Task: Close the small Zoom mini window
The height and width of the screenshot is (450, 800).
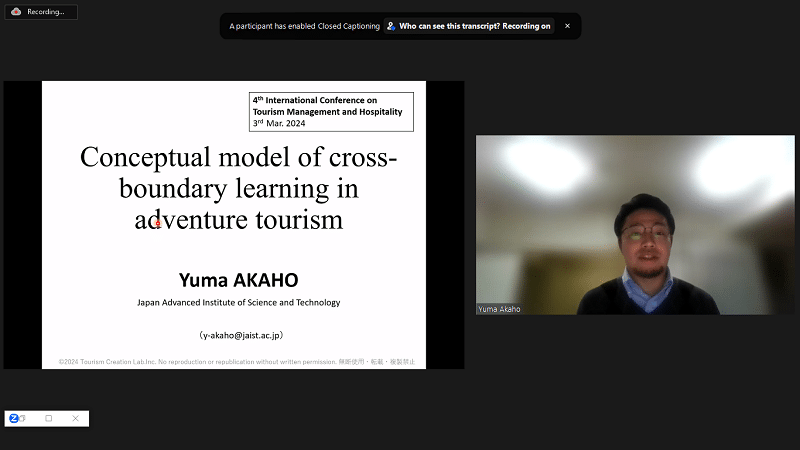Action: [x=75, y=418]
